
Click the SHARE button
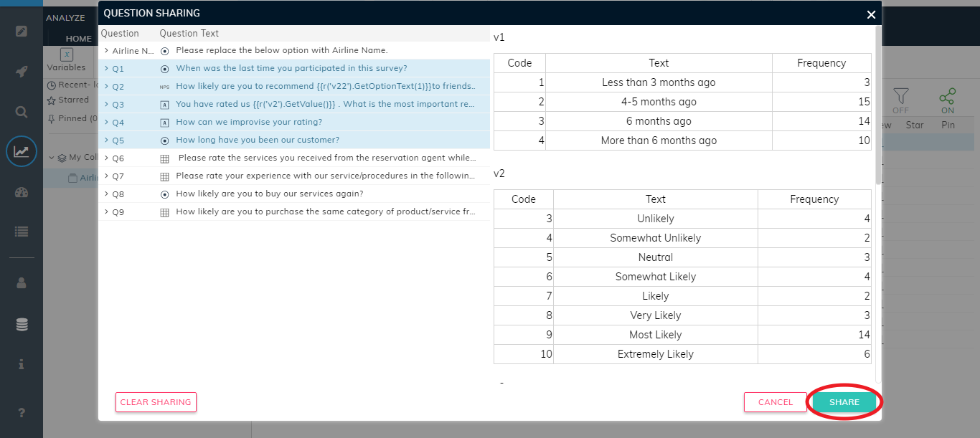pos(844,402)
